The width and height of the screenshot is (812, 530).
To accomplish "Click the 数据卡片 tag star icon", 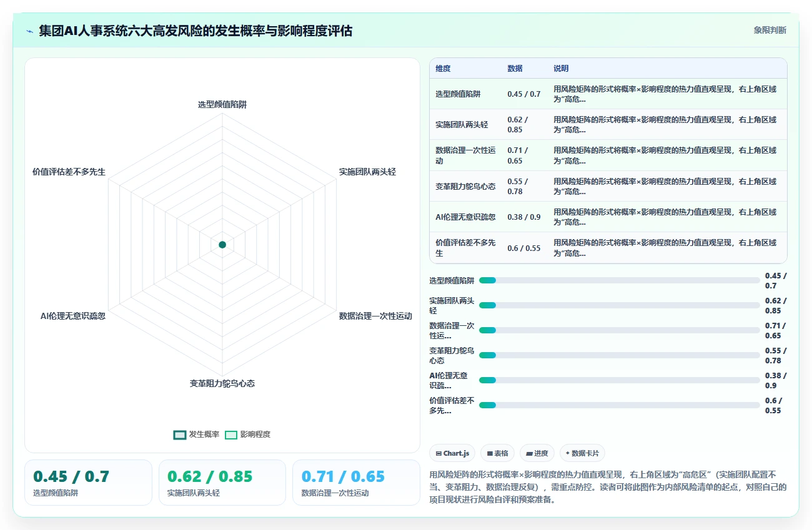I will click(568, 453).
